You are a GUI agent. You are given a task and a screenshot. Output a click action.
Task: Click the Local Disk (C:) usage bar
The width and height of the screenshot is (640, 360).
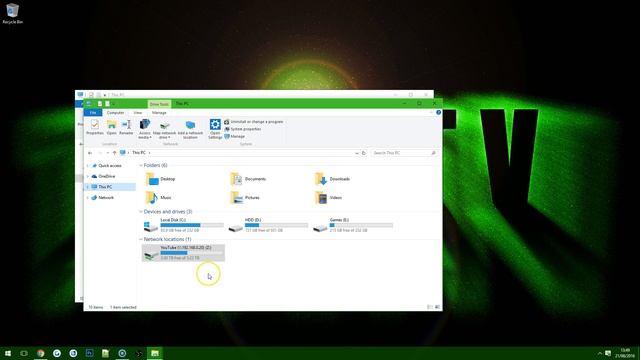[192, 225]
